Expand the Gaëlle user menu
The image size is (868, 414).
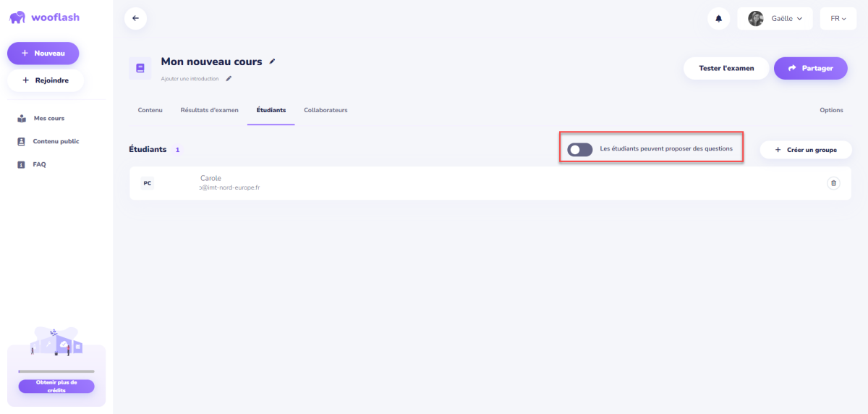(775, 19)
